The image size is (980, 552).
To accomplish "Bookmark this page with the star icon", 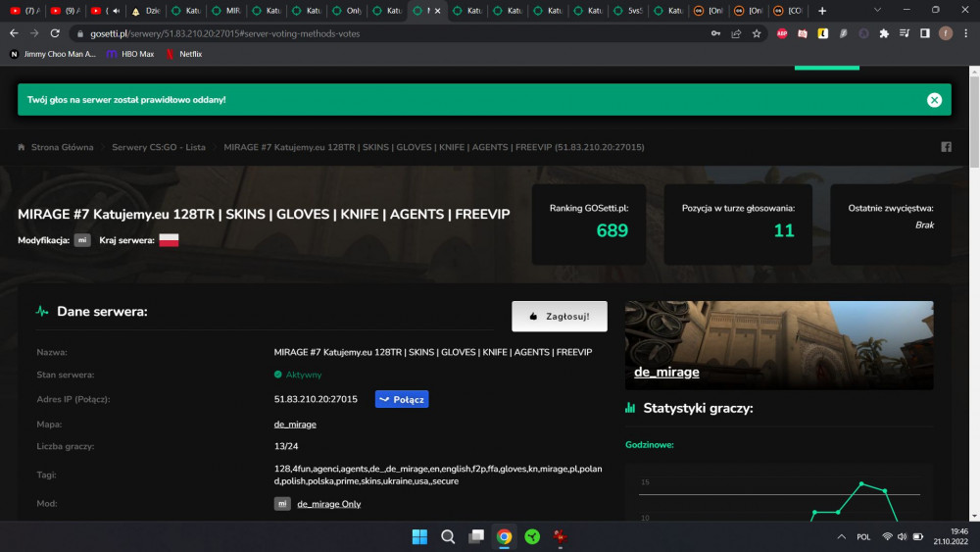I will point(757,33).
